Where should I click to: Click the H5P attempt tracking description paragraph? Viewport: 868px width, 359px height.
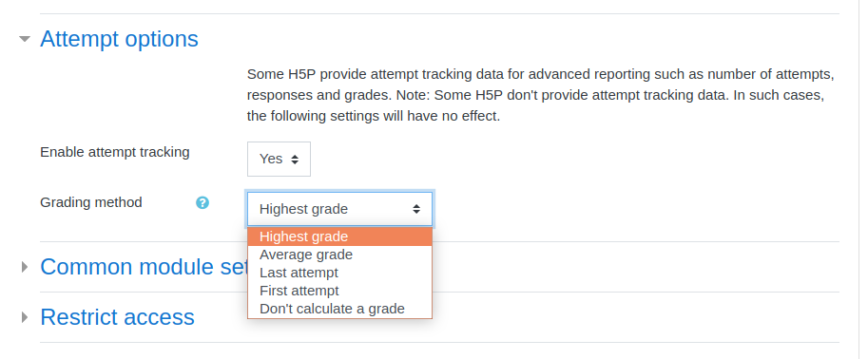tap(540, 95)
